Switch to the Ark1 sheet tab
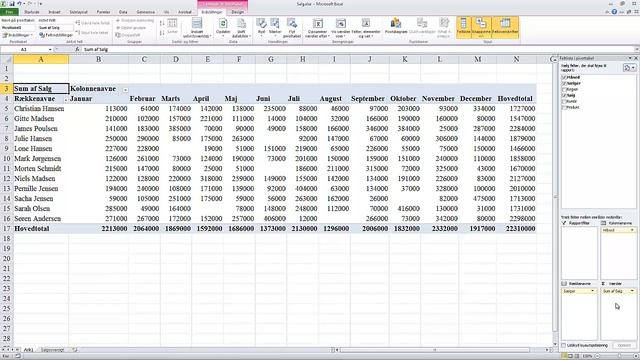The height and width of the screenshot is (360, 640). 28,350
